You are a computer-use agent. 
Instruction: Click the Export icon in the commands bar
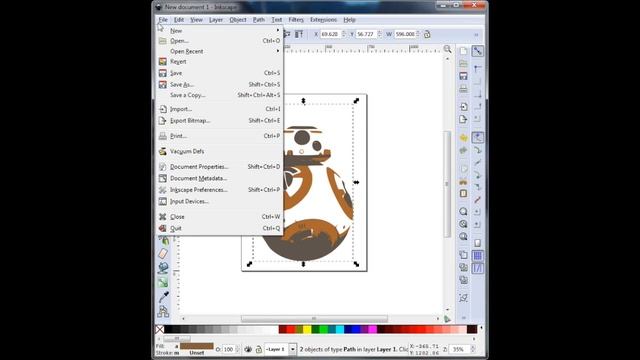click(463, 119)
